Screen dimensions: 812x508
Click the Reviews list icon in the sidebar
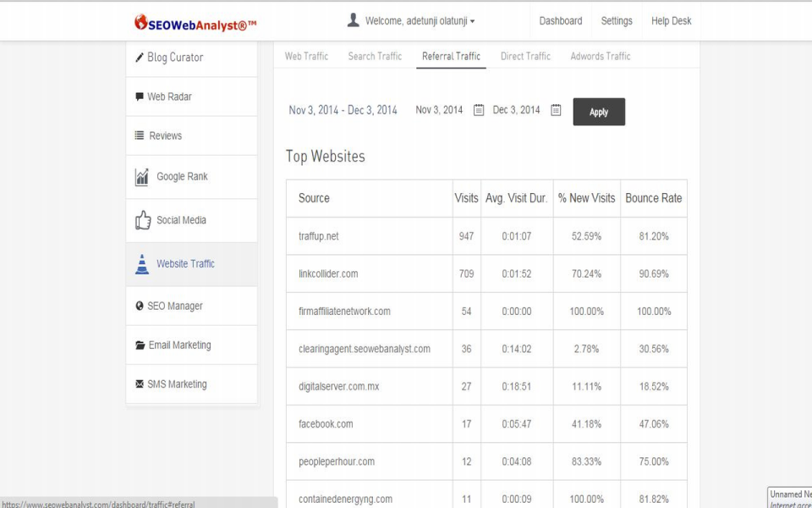point(139,135)
